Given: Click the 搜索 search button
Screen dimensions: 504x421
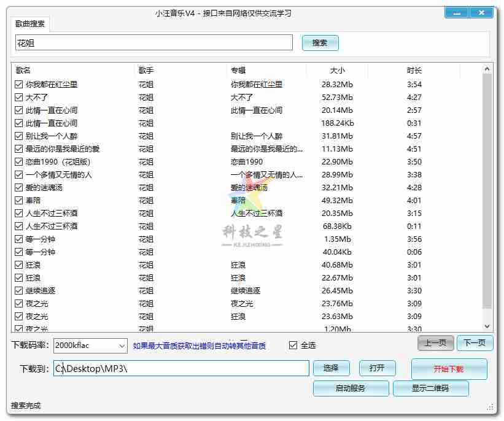Looking at the screenshot, I should (x=320, y=43).
